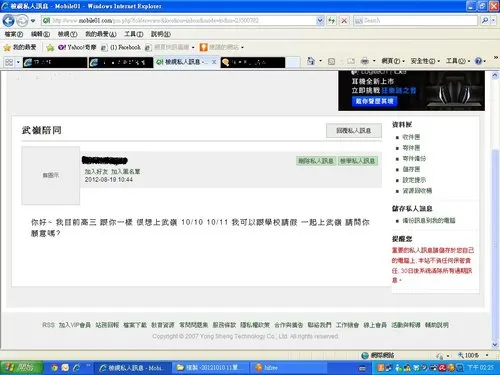Image resolution: width=500 pixels, height=375 pixels.
Task: Click the Quick Tabs grid icon
Action: click(x=9, y=62)
